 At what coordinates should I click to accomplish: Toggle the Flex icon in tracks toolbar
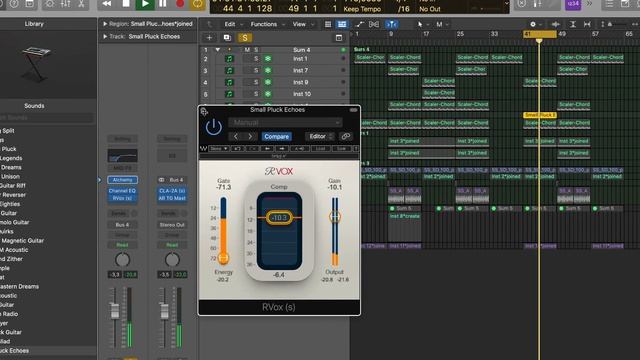(x=374, y=24)
